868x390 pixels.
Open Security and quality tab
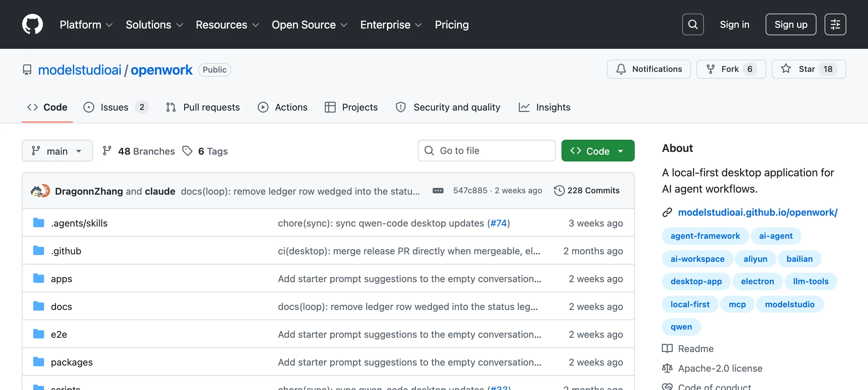click(448, 107)
